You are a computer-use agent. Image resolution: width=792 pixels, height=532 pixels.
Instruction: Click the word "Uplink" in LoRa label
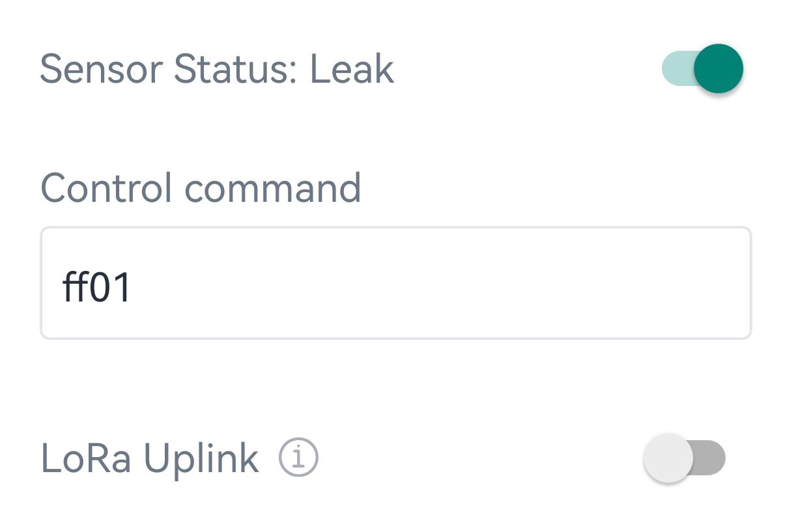[x=201, y=458]
